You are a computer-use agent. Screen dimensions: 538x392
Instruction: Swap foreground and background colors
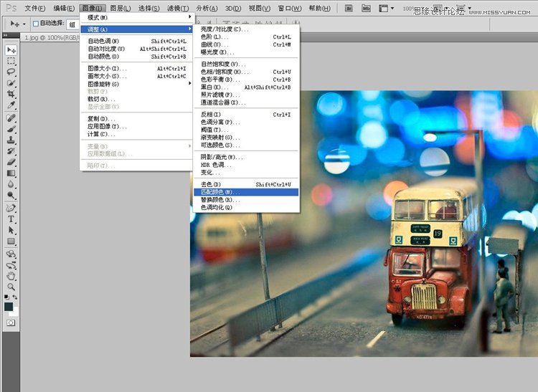click(16, 297)
